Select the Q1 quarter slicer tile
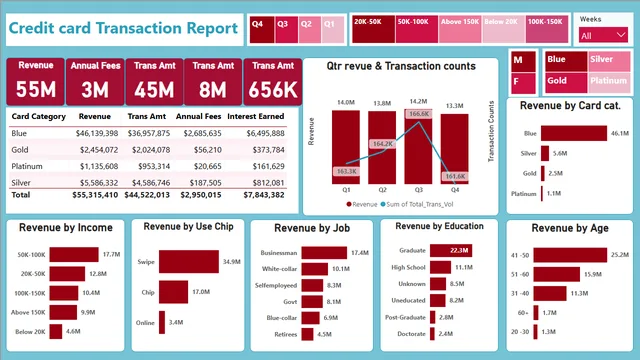The width and height of the screenshot is (640, 360). point(333,30)
